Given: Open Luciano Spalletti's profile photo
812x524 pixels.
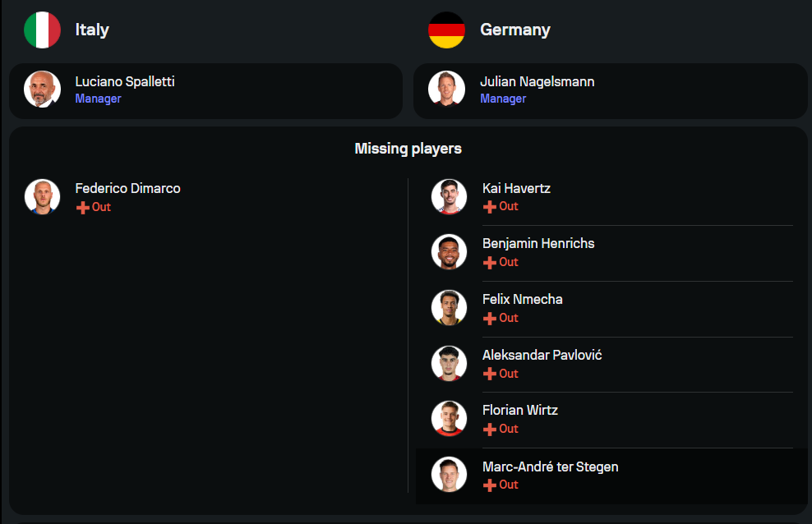Looking at the screenshot, I should [x=42, y=90].
